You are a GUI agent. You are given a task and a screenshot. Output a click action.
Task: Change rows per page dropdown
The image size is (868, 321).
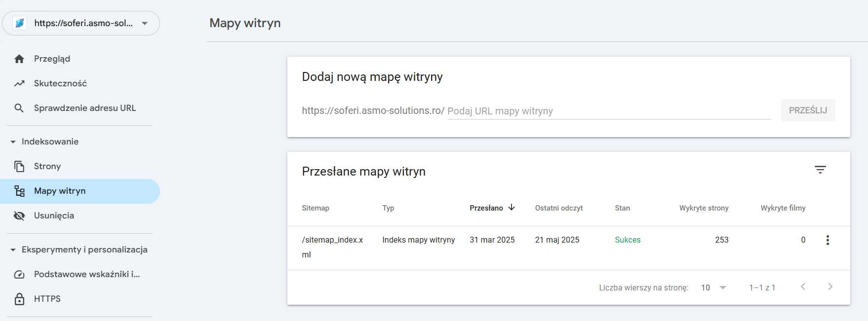(713, 287)
